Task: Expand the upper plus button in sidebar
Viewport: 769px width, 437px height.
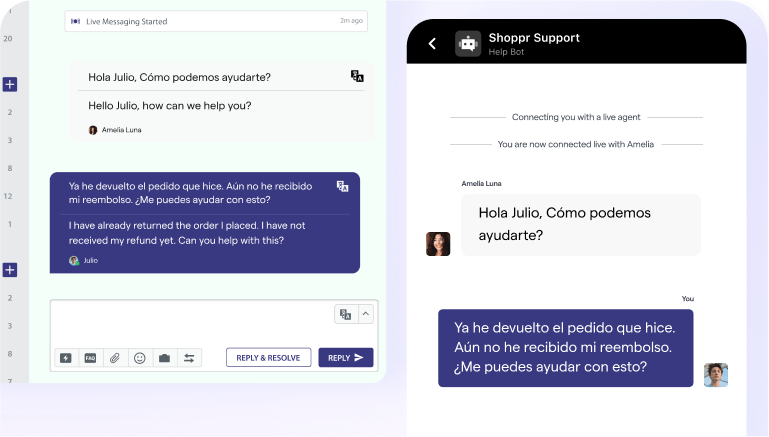Action: click(10, 84)
